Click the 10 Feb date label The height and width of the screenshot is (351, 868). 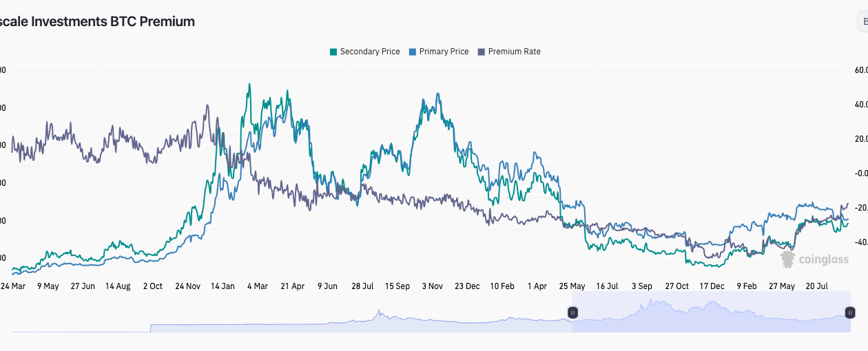pos(502,286)
